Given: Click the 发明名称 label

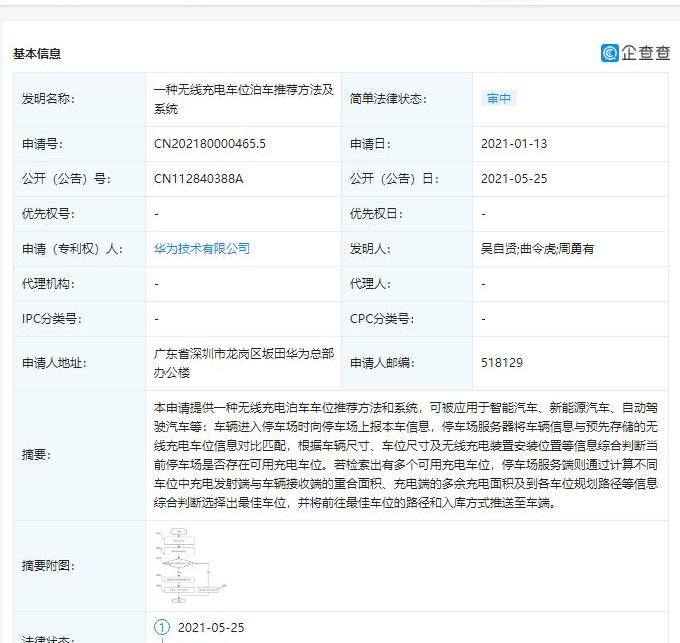Looking at the screenshot, I should point(48,98).
